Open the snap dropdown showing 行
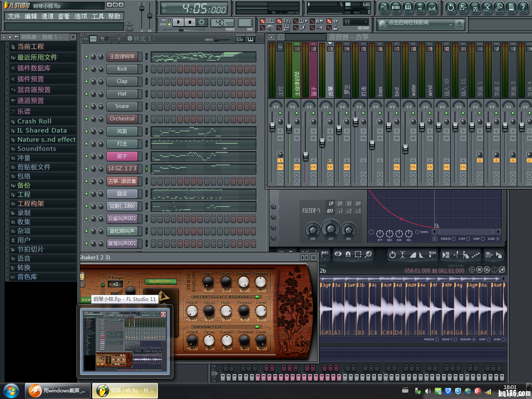 [x=356, y=22]
